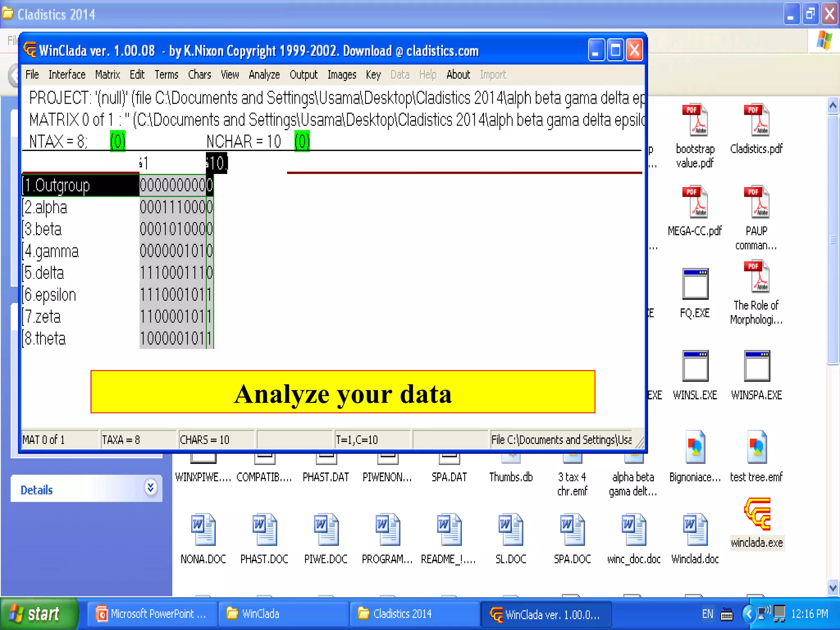Screen dimensions: 840x630
Task: Select the WINSPA.EXE program icon
Action: tap(757, 366)
